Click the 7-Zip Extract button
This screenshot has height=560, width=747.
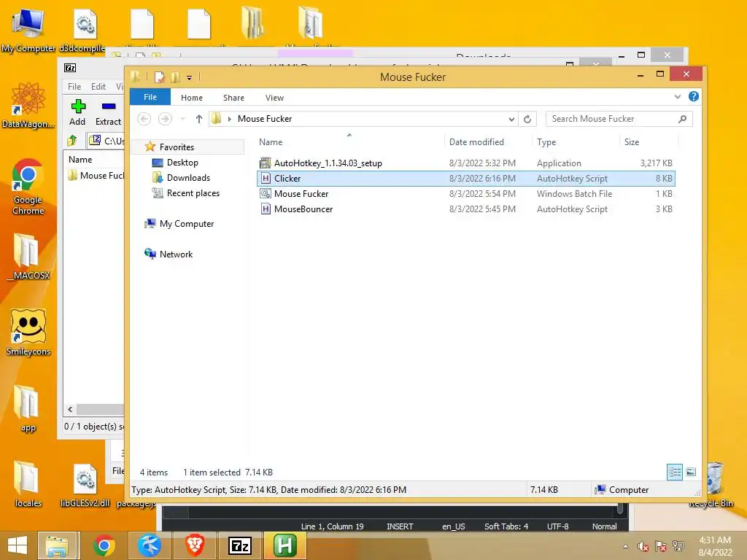[108, 112]
